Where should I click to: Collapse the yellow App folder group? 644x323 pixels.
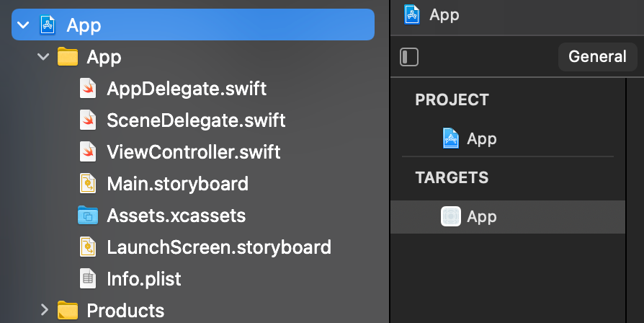click(43, 57)
